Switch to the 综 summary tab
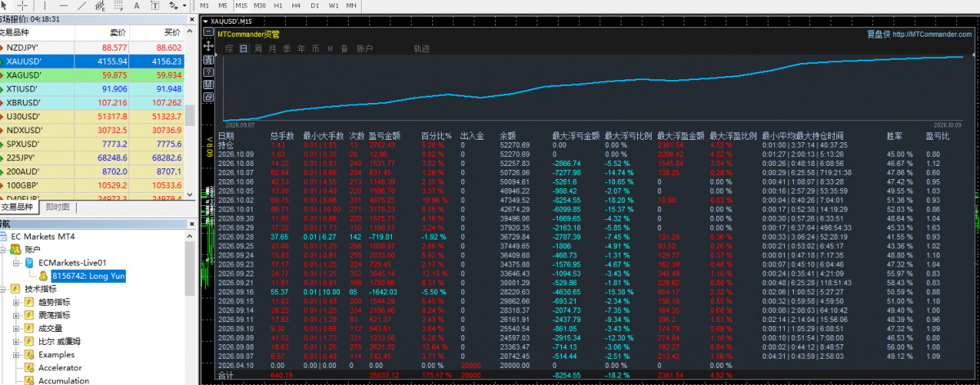Image resolution: width=980 pixels, height=385 pixels. 229,49
